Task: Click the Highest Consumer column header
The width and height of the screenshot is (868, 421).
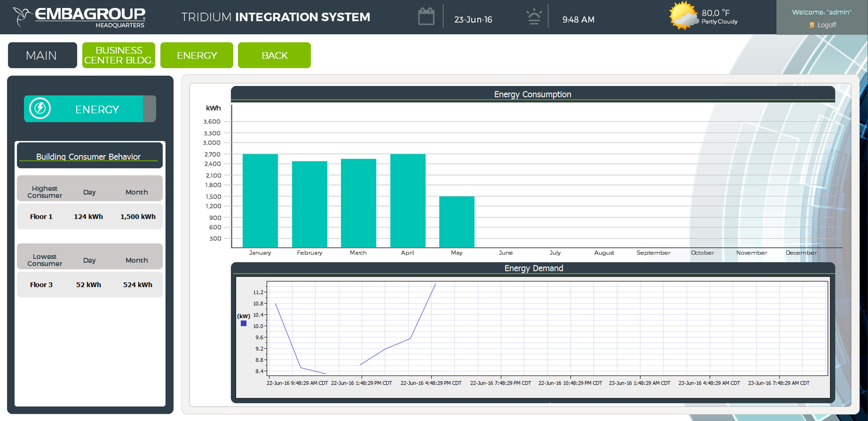Action: (45, 192)
